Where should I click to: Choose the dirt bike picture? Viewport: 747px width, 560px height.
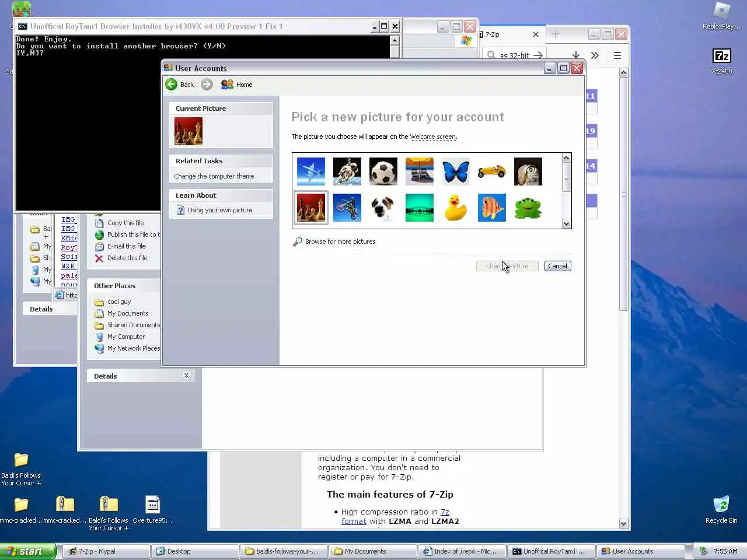pyautogui.click(x=347, y=208)
